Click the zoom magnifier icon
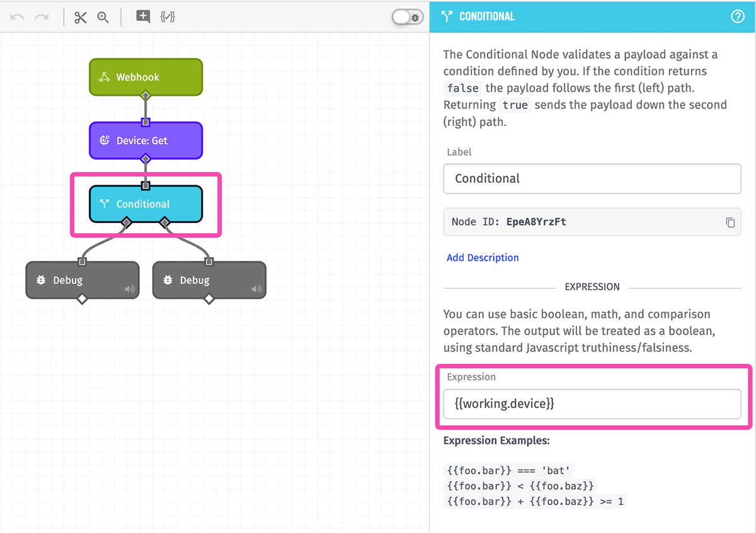Image resolution: width=756 pixels, height=533 pixels. pos(103,17)
